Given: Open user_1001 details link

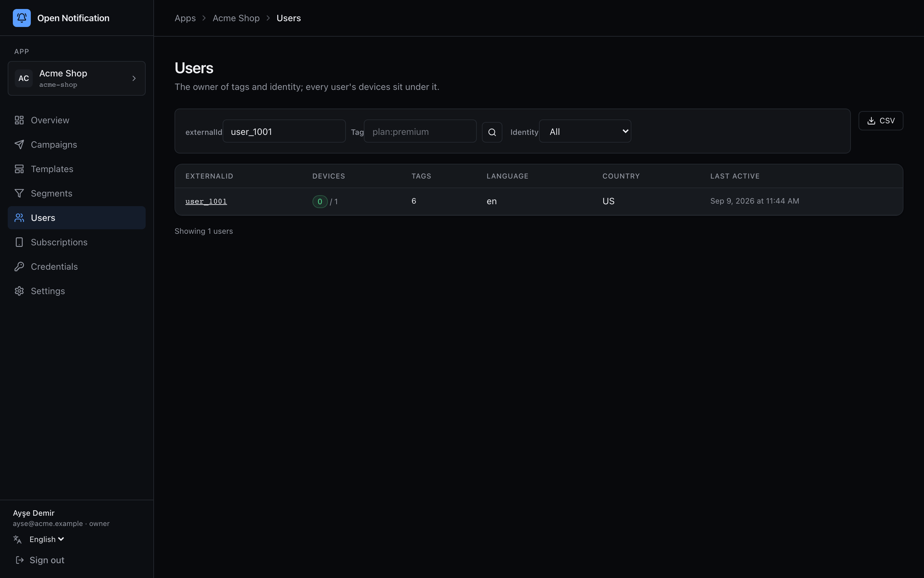Looking at the screenshot, I should point(206,201).
